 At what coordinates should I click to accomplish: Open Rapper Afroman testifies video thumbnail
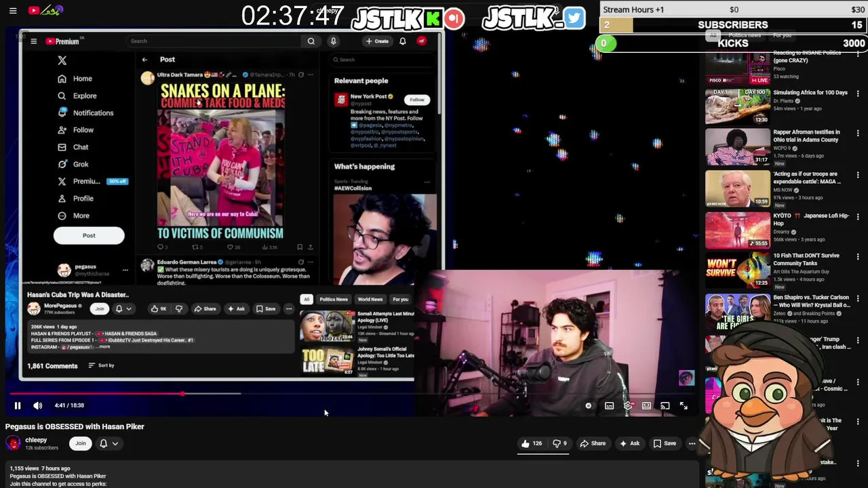[738, 146]
